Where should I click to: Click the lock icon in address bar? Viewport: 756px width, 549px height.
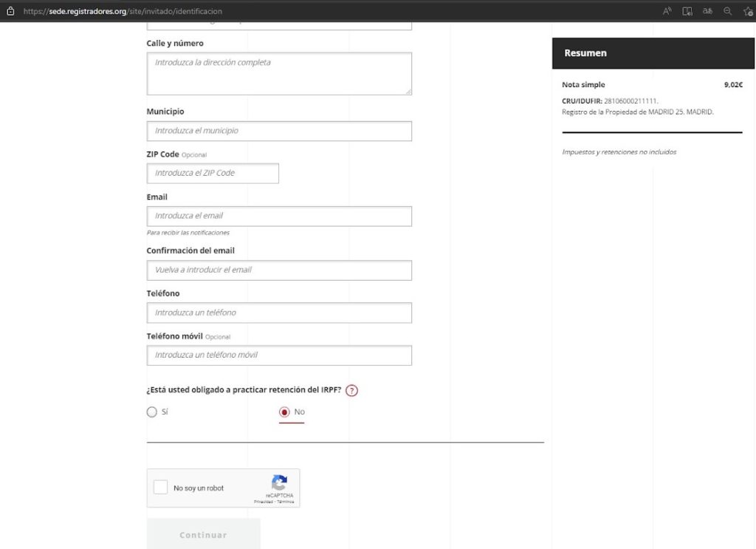point(10,11)
